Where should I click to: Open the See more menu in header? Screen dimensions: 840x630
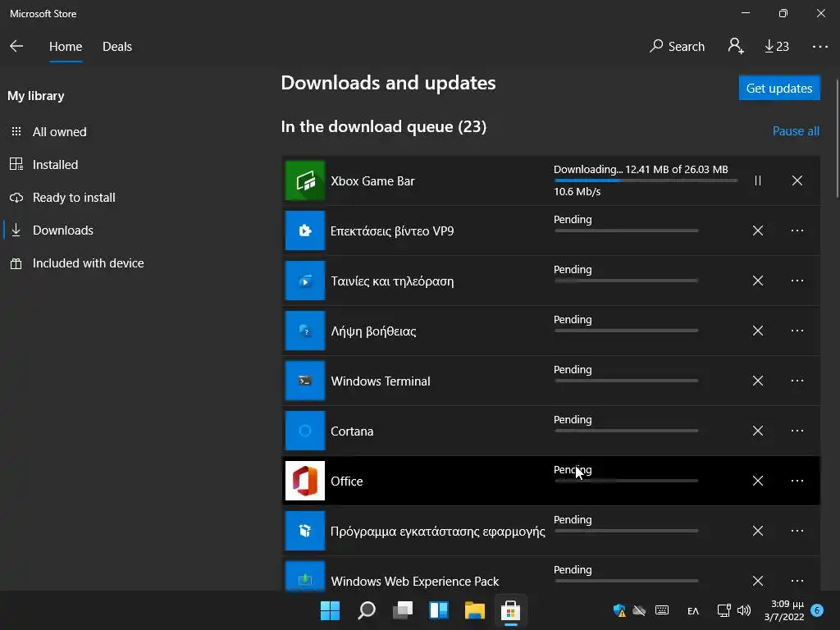pyautogui.click(x=819, y=47)
